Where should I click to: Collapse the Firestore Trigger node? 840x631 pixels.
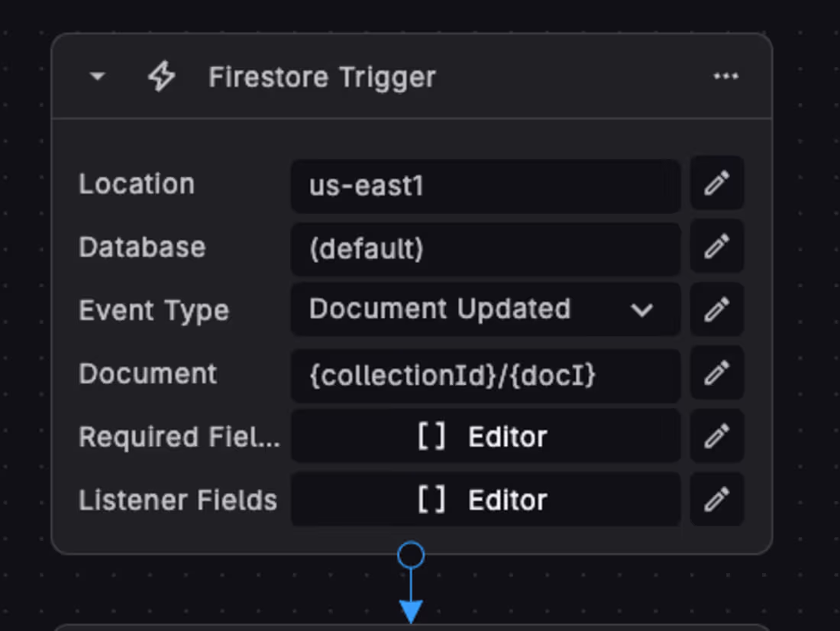(x=97, y=76)
